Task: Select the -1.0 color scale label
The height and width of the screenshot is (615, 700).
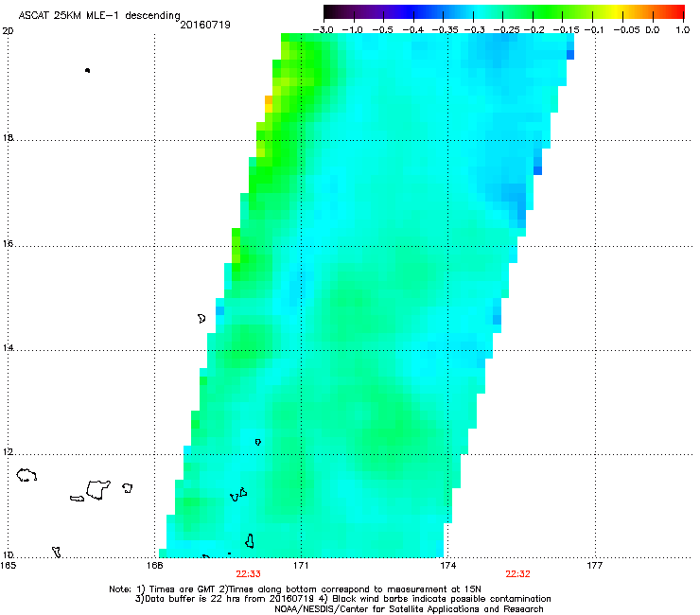Action: click(353, 30)
